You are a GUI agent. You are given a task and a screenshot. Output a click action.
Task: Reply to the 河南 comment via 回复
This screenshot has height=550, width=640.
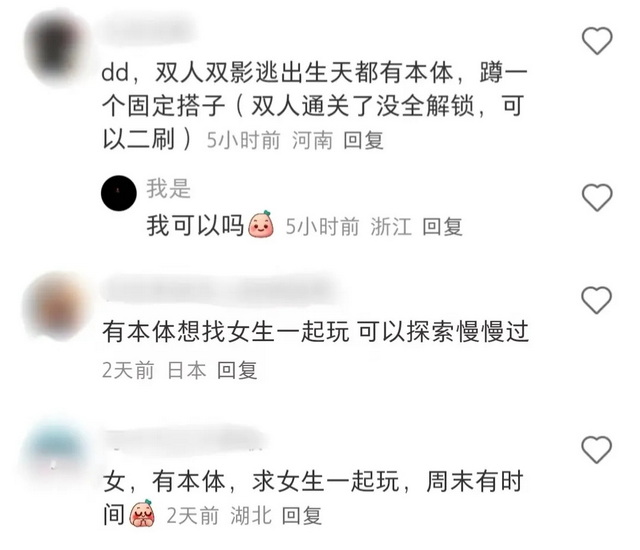pos(363,141)
